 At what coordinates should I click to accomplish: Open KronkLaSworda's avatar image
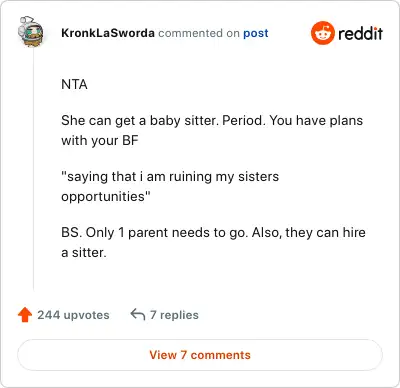point(30,32)
